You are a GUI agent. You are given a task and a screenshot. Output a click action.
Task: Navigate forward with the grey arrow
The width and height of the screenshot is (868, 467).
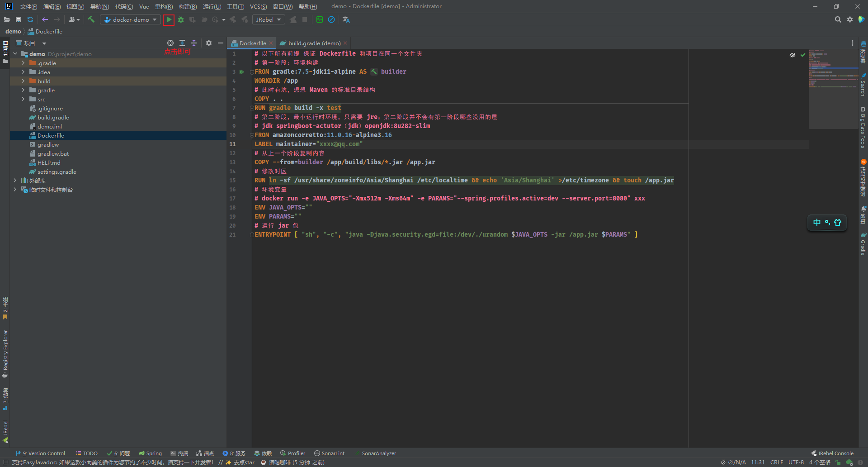pyautogui.click(x=57, y=19)
